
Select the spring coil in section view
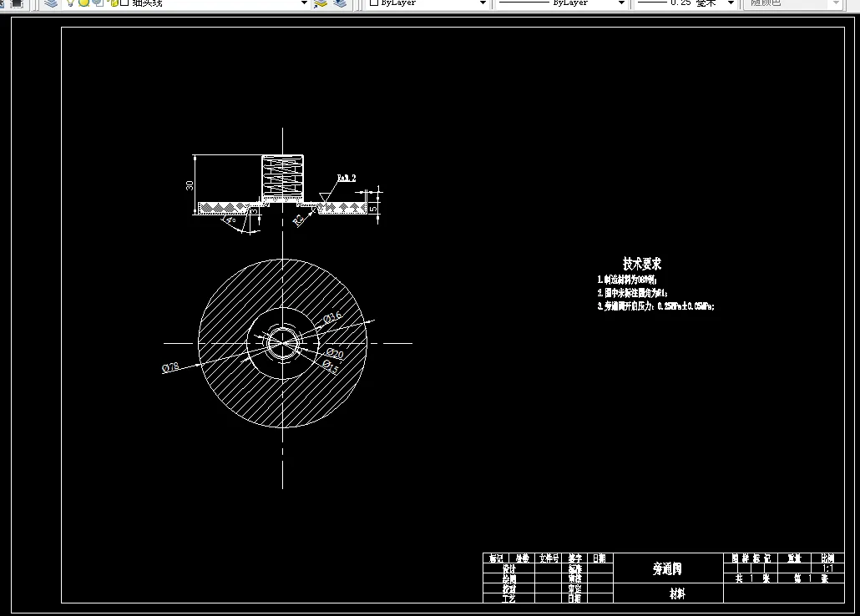tap(282, 175)
